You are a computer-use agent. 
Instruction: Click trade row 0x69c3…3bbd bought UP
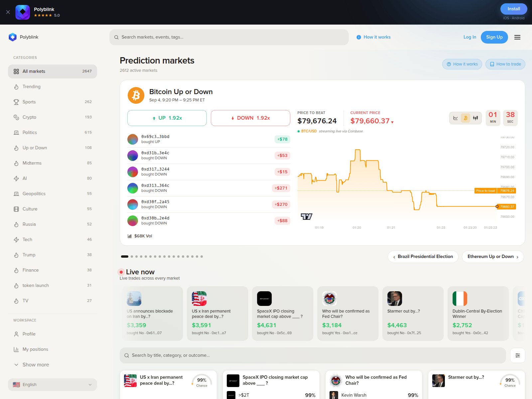[x=209, y=139]
